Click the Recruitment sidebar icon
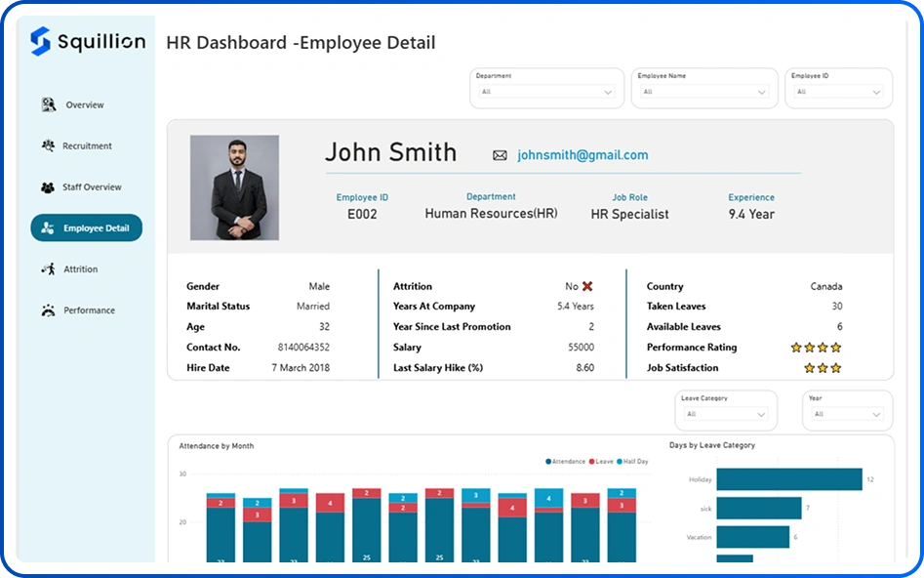Viewport: 924px width, 578px height. tap(48, 145)
